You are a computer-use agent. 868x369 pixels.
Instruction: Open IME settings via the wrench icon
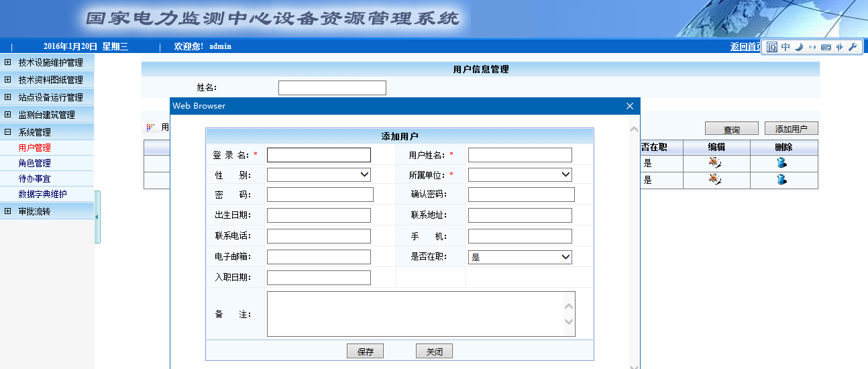853,47
